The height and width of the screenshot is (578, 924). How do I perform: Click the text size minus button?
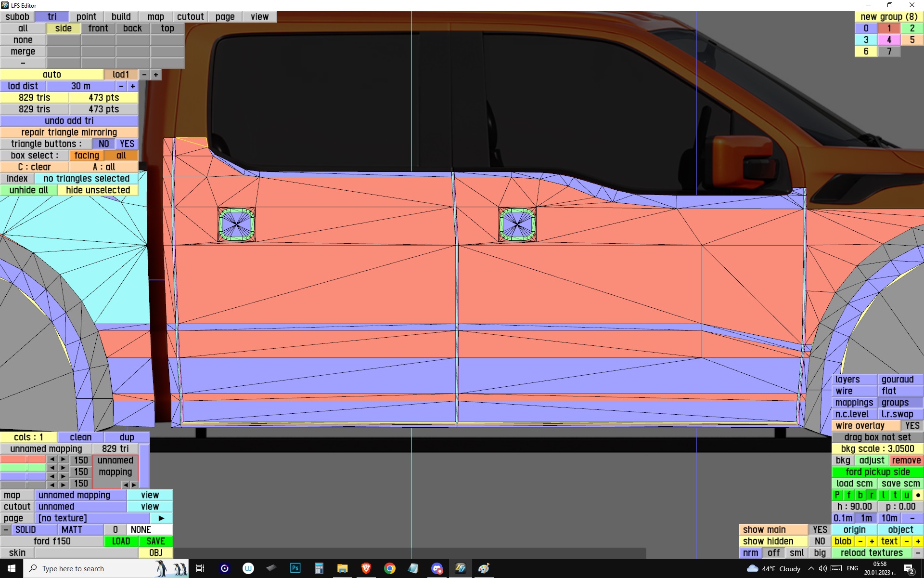point(907,541)
